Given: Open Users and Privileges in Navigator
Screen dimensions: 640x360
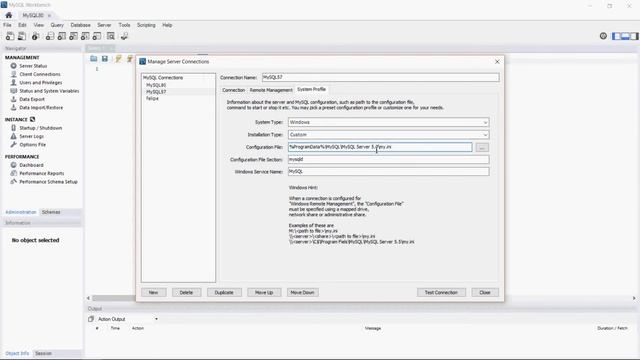Looking at the screenshot, I should point(41,82).
